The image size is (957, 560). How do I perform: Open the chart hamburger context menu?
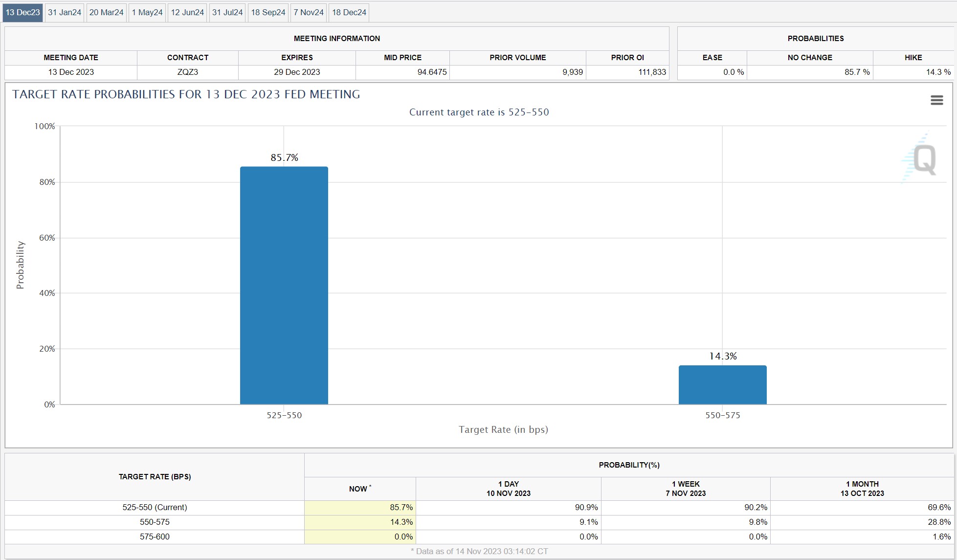(936, 100)
